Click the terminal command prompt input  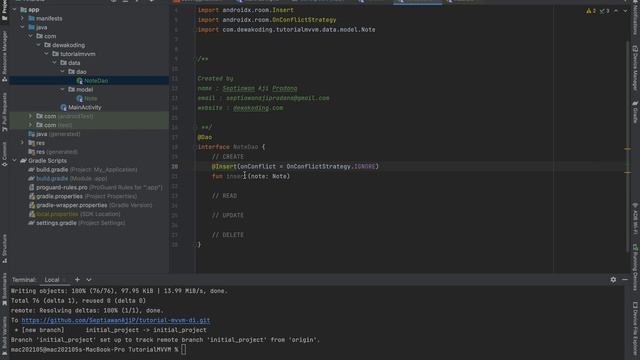click(x=184, y=349)
